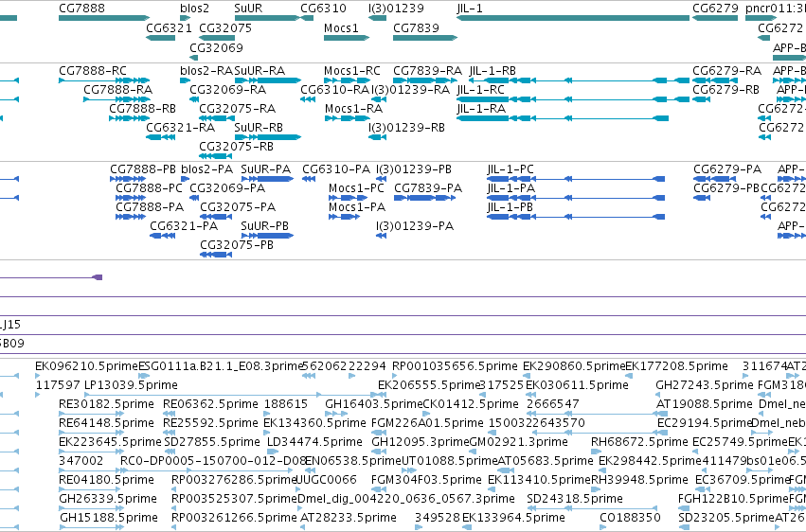Click the CG6279-PB protein label
Viewport: 806px width, 532px height.
coord(726,188)
